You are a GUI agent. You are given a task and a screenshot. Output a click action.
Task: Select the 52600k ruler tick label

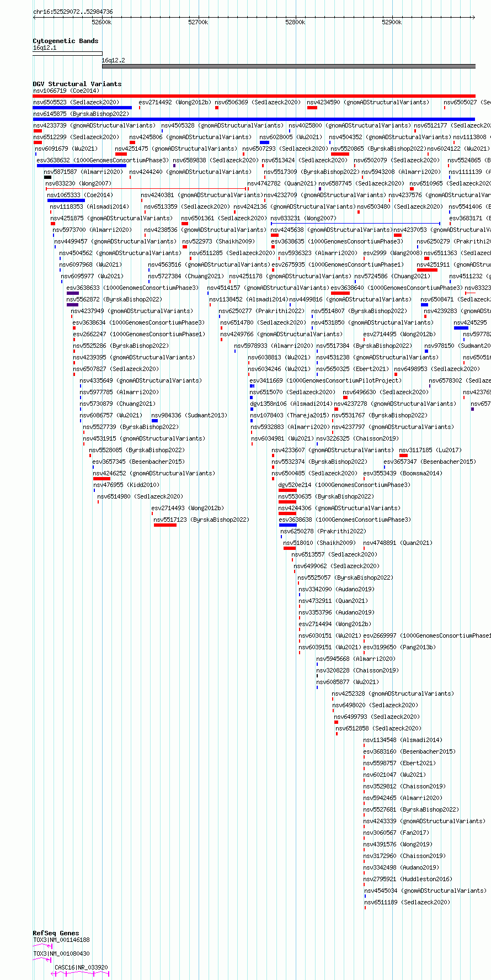[102, 22]
